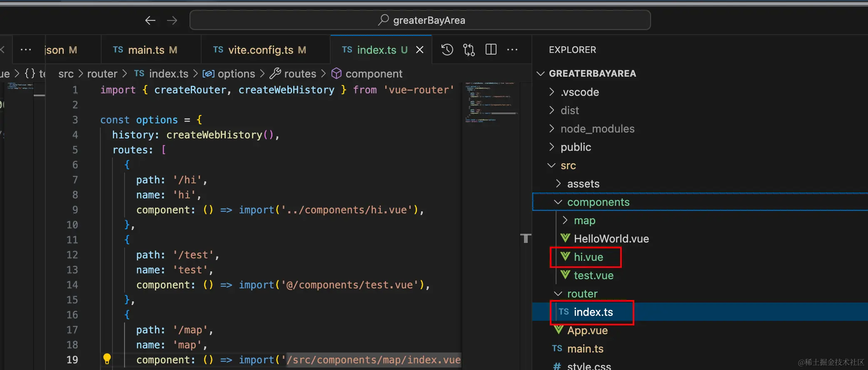Split the editor right
The width and height of the screenshot is (868, 370).
pyautogui.click(x=491, y=50)
